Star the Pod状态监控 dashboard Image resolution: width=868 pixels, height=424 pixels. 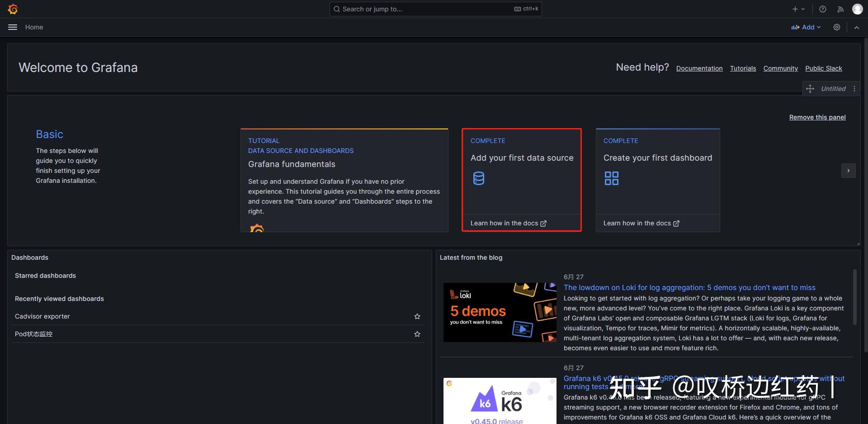(x=417, y=334)
